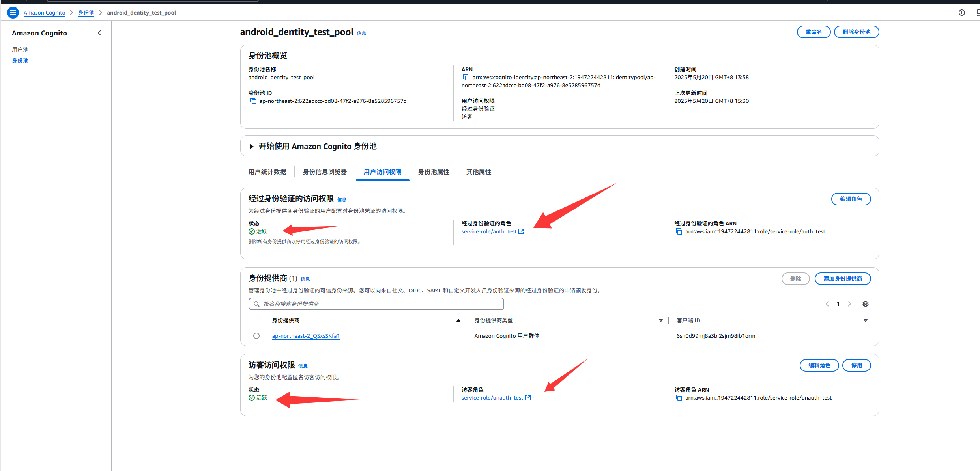Open the hamburger navigation menu icon

tap(13, 13)
